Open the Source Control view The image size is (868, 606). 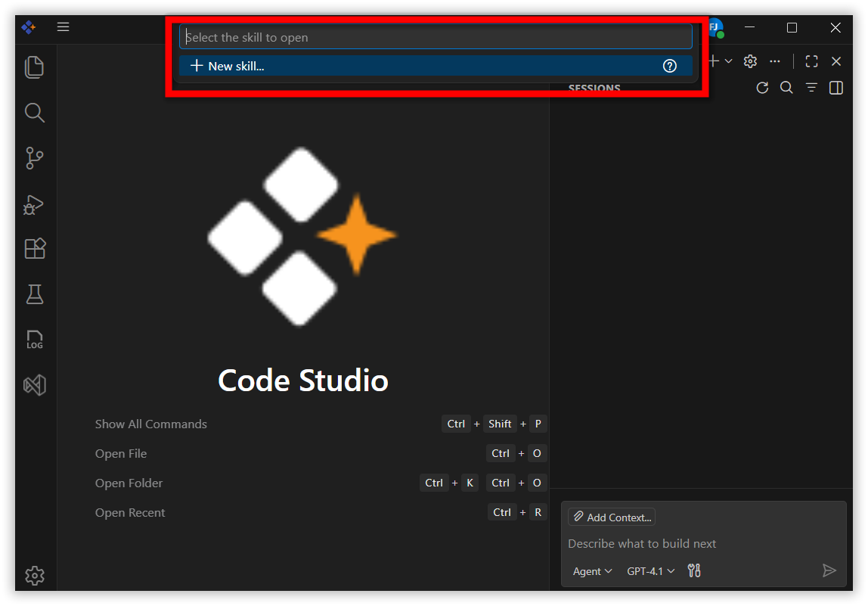pyautogui.click(x=35, y=158)
